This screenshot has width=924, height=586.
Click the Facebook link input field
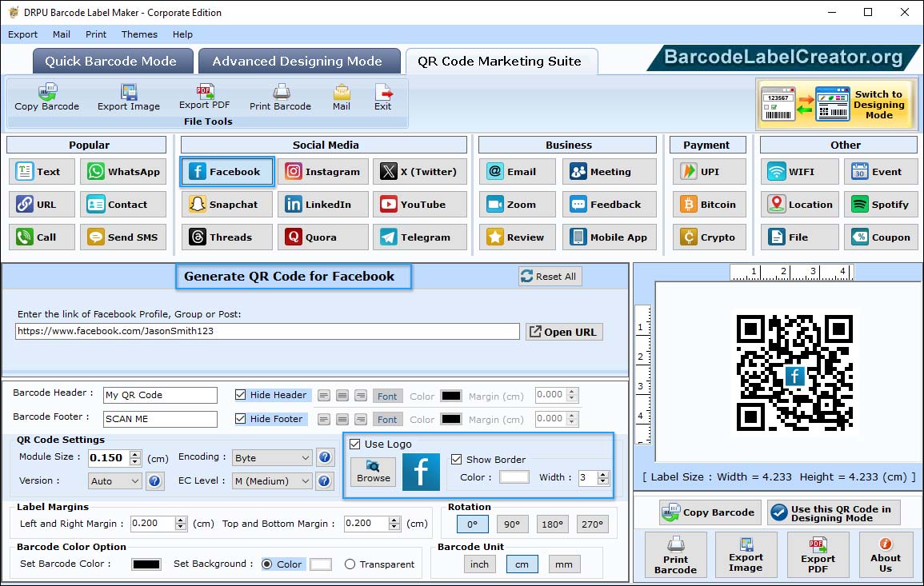(267, 331)
